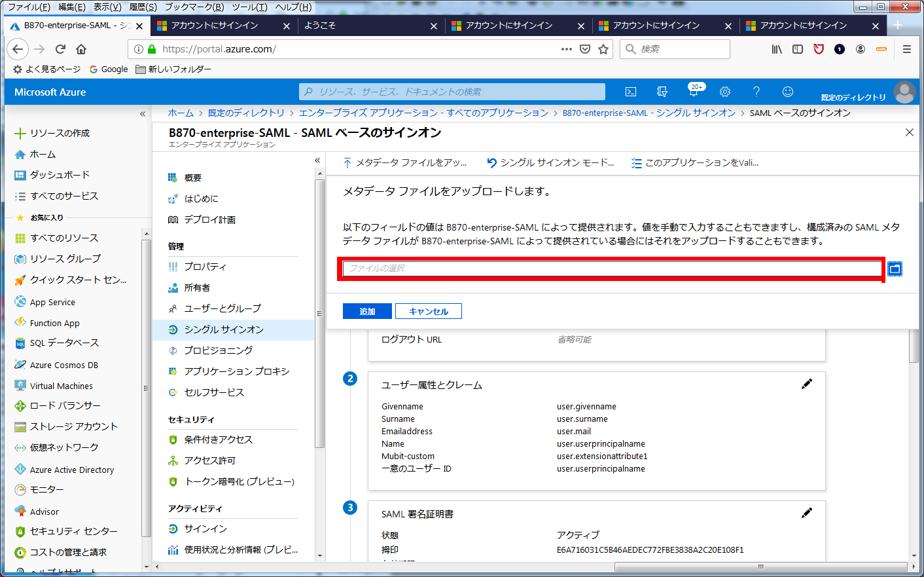Open Firefox library icon

(x=777, y=49)
